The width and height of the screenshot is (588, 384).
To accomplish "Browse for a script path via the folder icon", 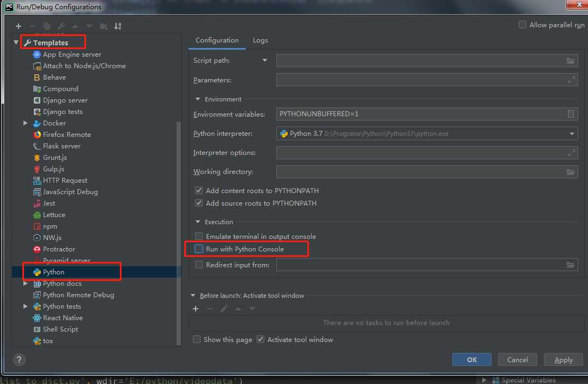I will tap(571, 61).
